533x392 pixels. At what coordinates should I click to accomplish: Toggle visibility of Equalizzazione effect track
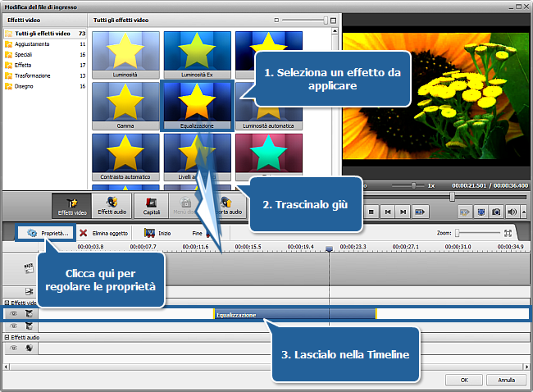pos(14,314)
